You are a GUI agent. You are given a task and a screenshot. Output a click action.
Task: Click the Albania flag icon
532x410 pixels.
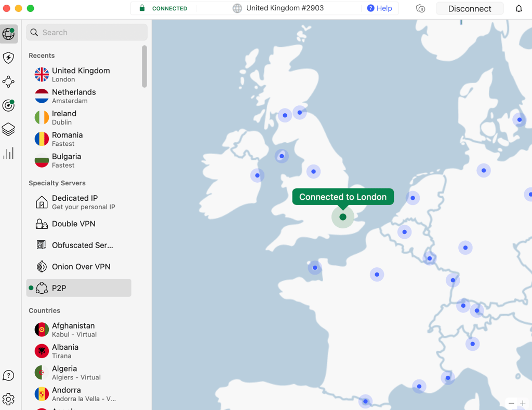pyautogui.click(x=42, y=351)
